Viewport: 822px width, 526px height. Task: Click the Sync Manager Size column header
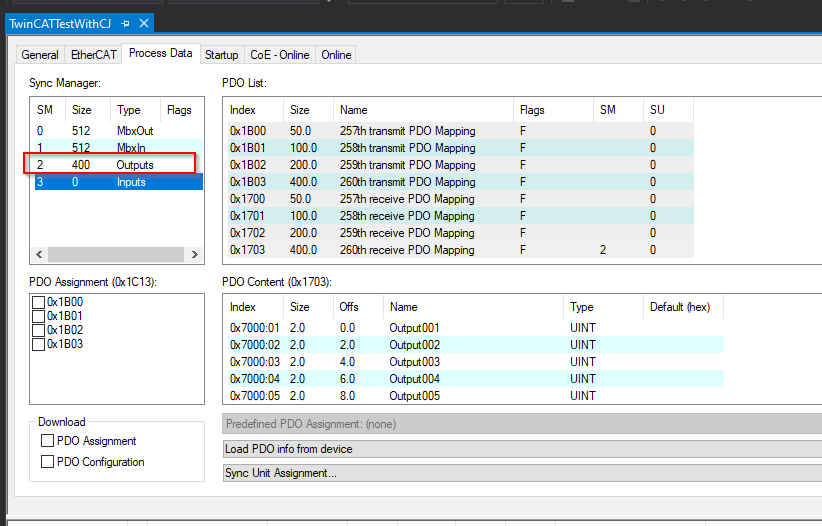88,110
